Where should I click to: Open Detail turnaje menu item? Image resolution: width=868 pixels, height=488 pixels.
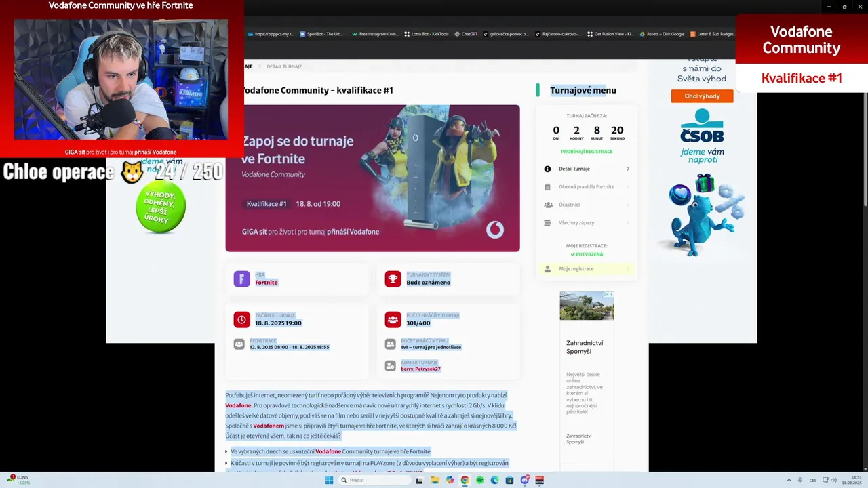click(587, 169)
